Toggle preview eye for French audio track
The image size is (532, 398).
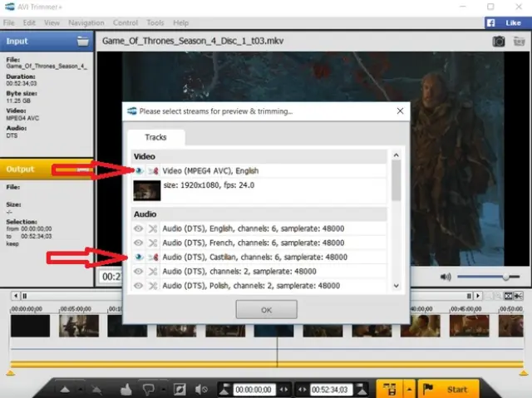(138, 243)
